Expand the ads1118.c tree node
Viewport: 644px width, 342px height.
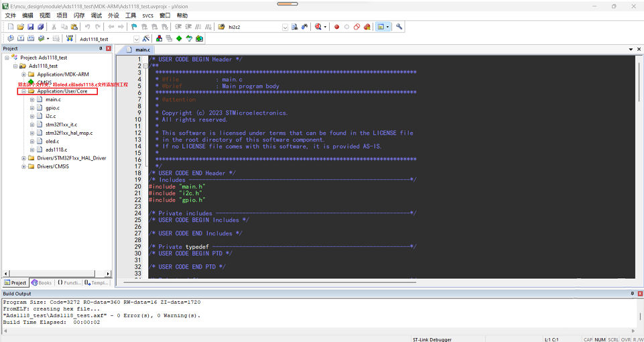tap(32, 150)
